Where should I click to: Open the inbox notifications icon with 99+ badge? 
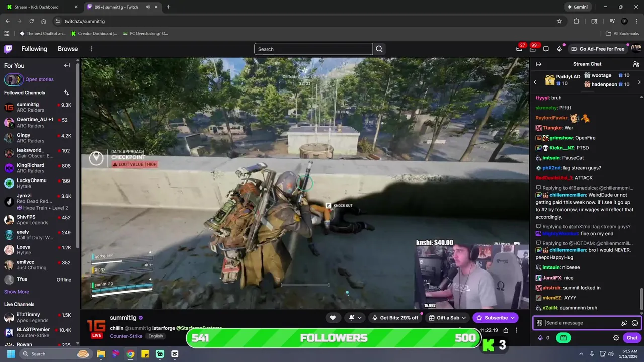(533, 49)
